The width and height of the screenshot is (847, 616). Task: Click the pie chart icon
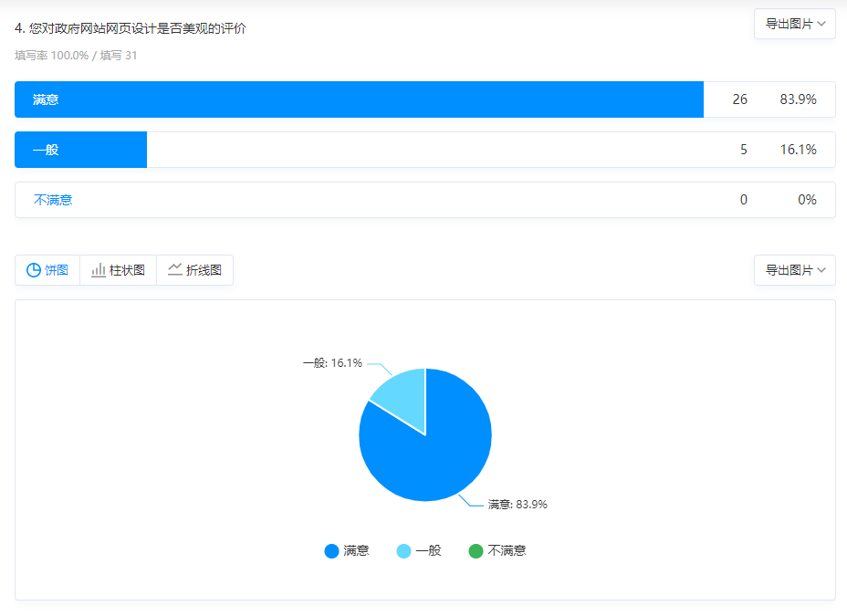pyautogui.click(x=34, y=270)
